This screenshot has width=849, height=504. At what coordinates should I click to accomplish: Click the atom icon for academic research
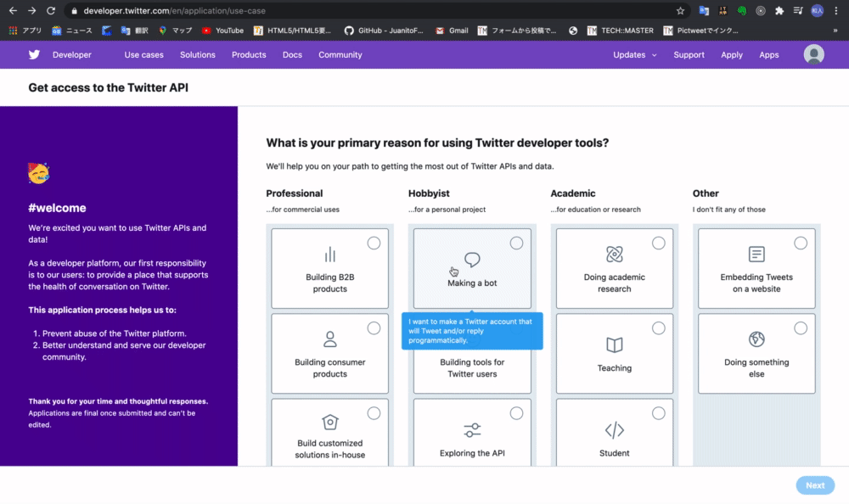(x=614, y=255)
